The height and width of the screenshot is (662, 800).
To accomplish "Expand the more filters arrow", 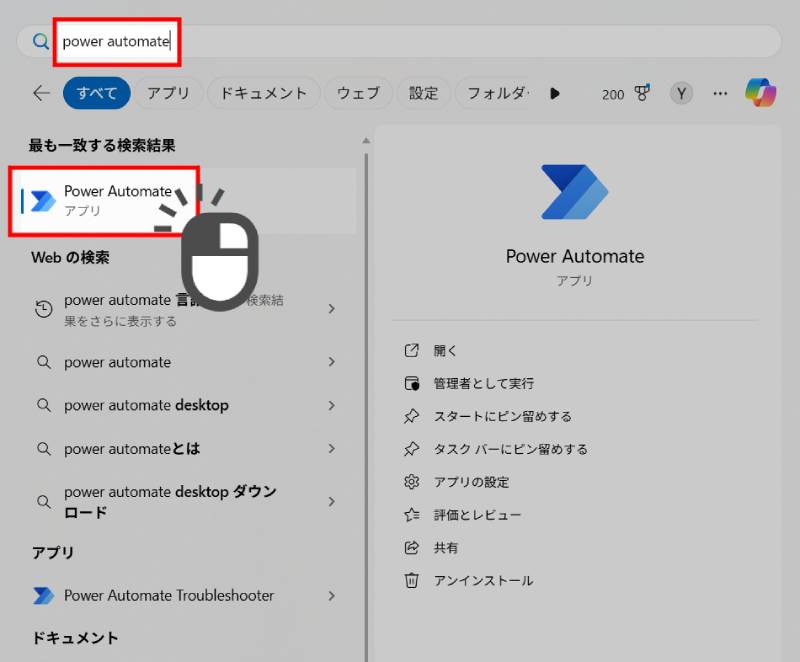I will click(555, 93).
